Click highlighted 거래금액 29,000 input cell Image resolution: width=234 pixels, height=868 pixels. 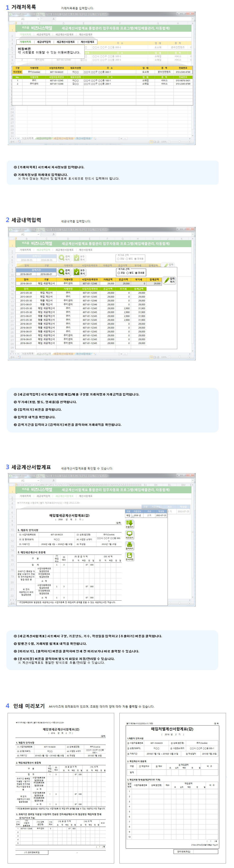coord(108,283)
